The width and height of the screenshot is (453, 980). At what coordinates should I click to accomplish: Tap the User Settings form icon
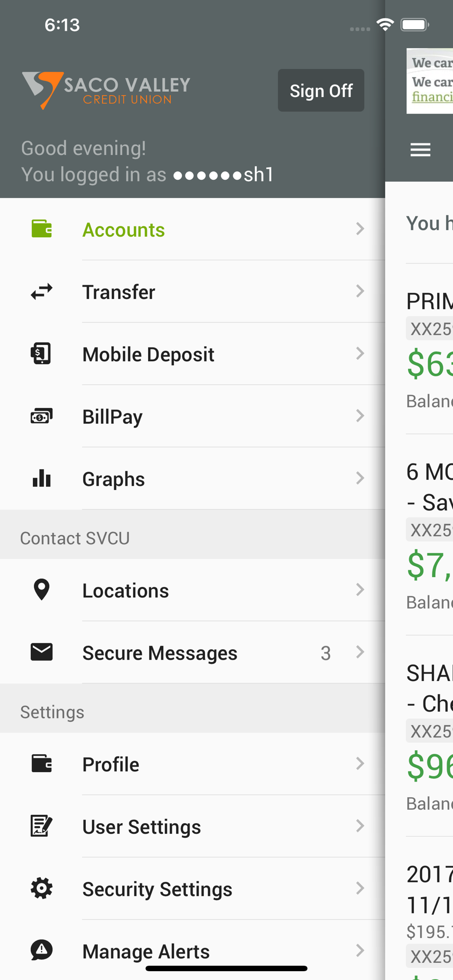coord(42,826)
